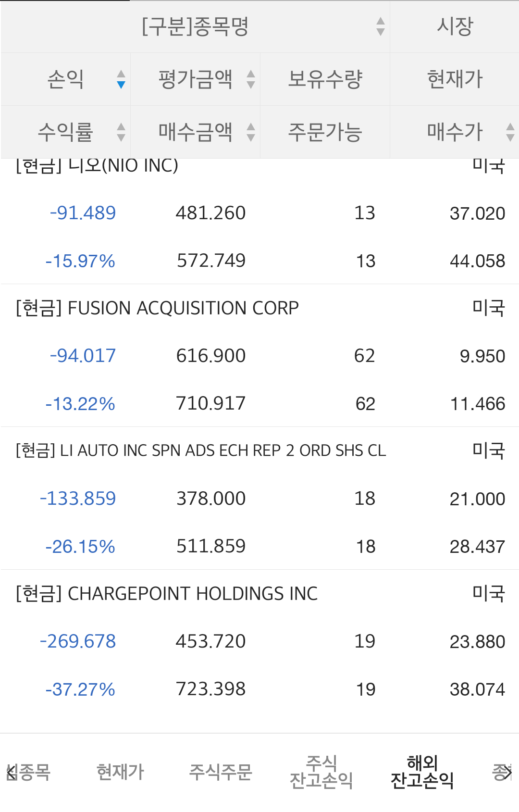Click the 시장 column header
Screen dimensions: 519x812
click(455, 26)
